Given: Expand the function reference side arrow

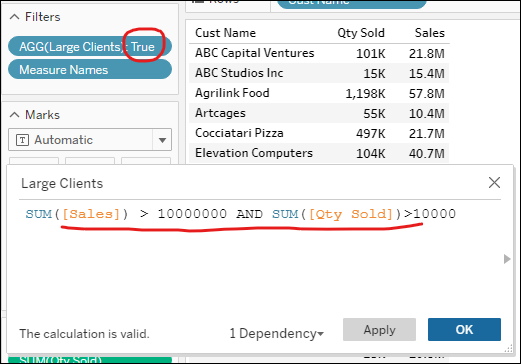Looking at the screenshot, I should (507, 259).
